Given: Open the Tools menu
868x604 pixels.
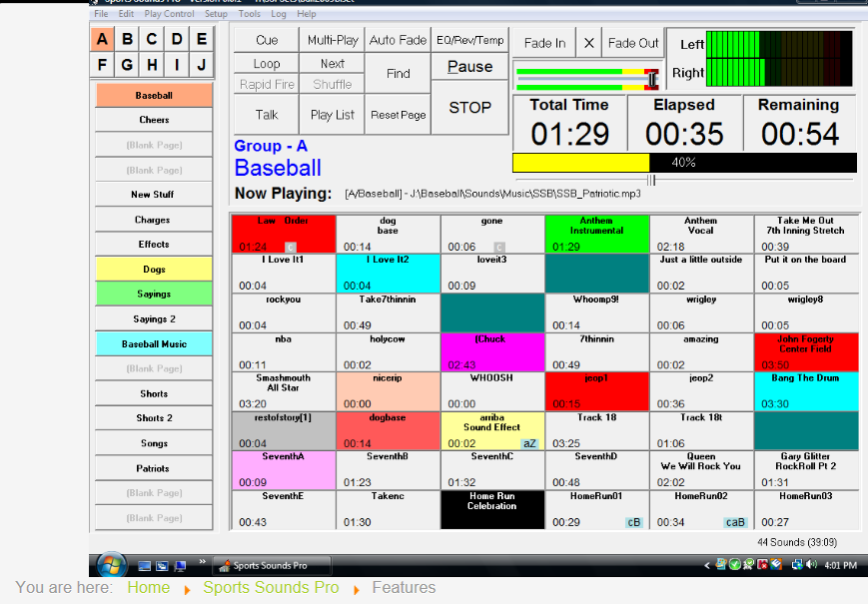Looking at the screenshot, I should (249, 14).
